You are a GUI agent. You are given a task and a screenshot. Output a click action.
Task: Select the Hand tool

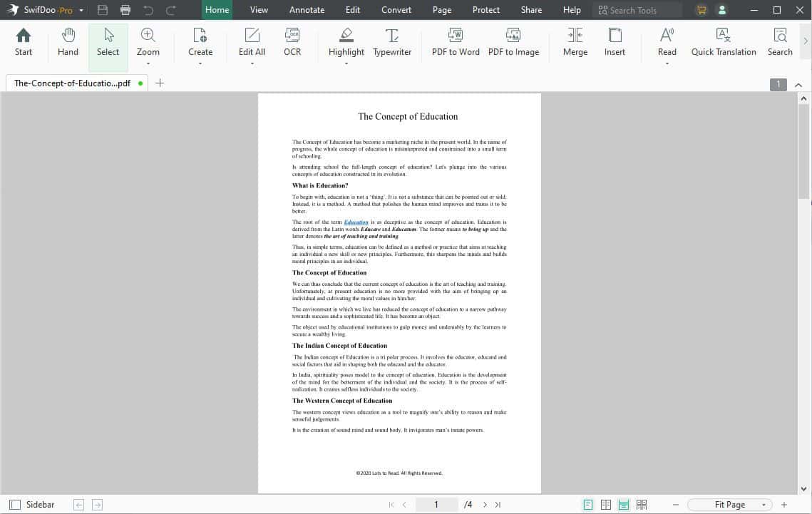point(68,43)
